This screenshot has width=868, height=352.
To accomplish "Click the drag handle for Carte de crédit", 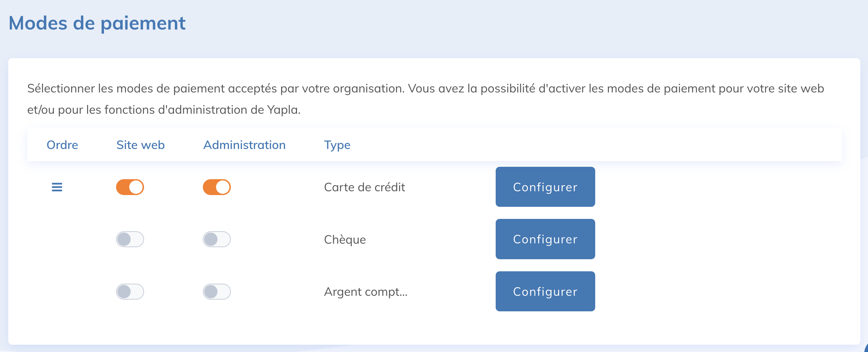I will 57,187.
